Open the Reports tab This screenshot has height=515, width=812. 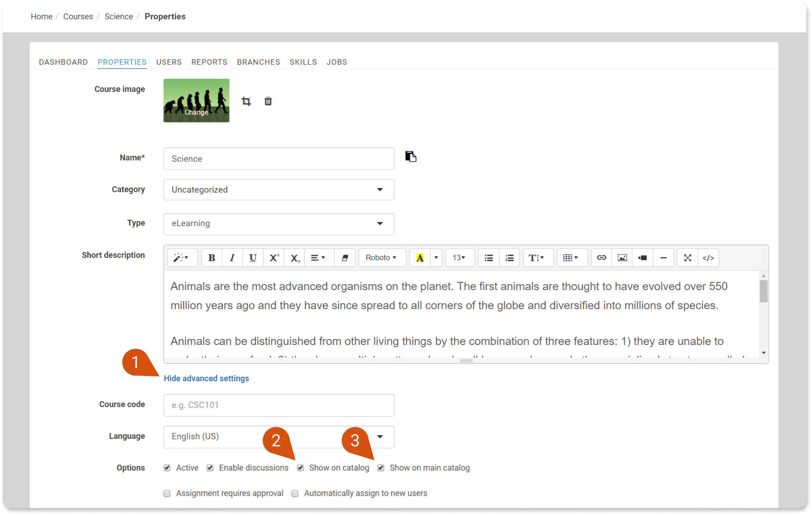click(209, 62)
